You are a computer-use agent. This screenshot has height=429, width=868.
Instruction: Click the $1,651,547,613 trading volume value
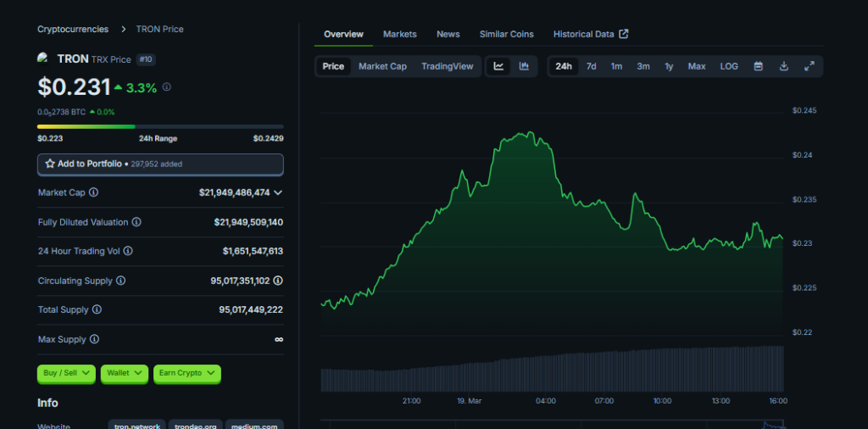[253, 251]
